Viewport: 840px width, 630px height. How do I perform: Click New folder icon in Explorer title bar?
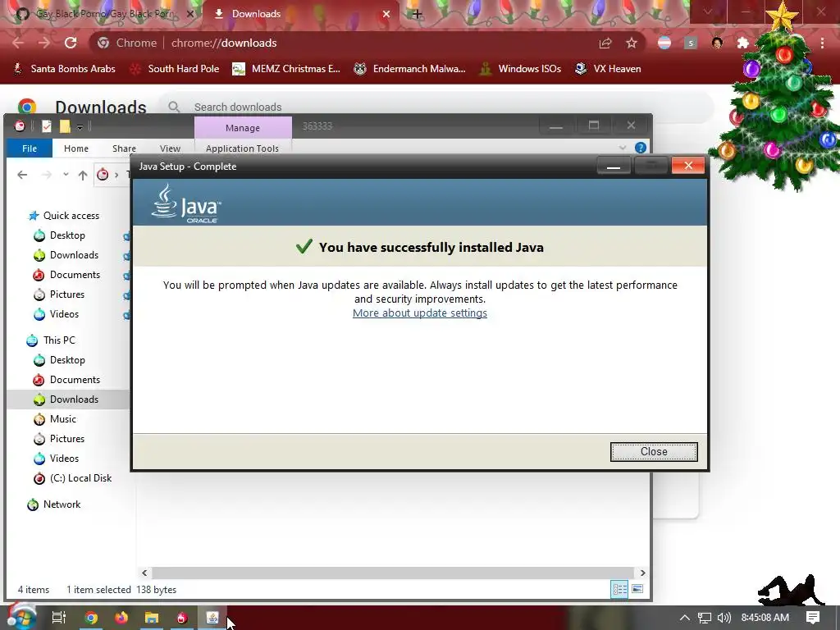coord(65,126)
